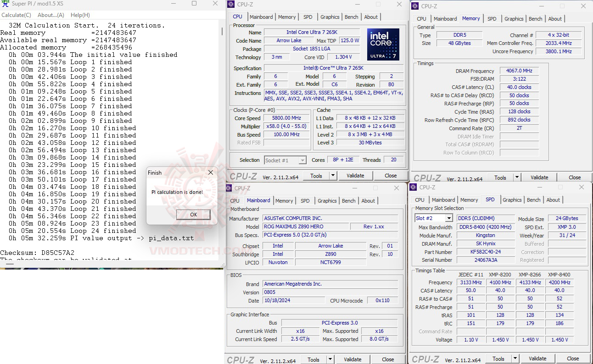The height and width of the screenshot is (364, 593).
Task: Click Validate in the SPD slot window
Action: [x=537, y=358]
